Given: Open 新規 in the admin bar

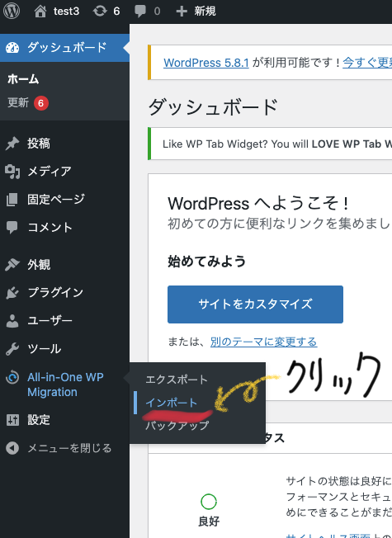Looking at the screenshot, I should [x=205, y=12].
